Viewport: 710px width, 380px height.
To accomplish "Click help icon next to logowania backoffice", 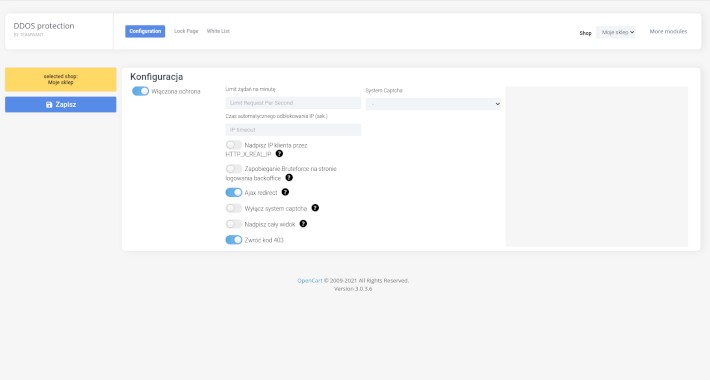I will coord(289,178).
